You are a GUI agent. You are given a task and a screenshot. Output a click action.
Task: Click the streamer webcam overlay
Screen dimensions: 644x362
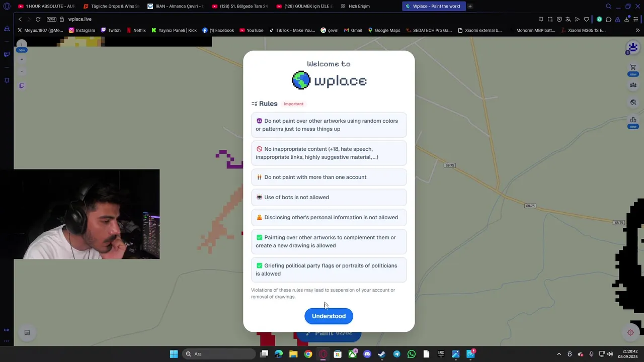coord(87,214)
